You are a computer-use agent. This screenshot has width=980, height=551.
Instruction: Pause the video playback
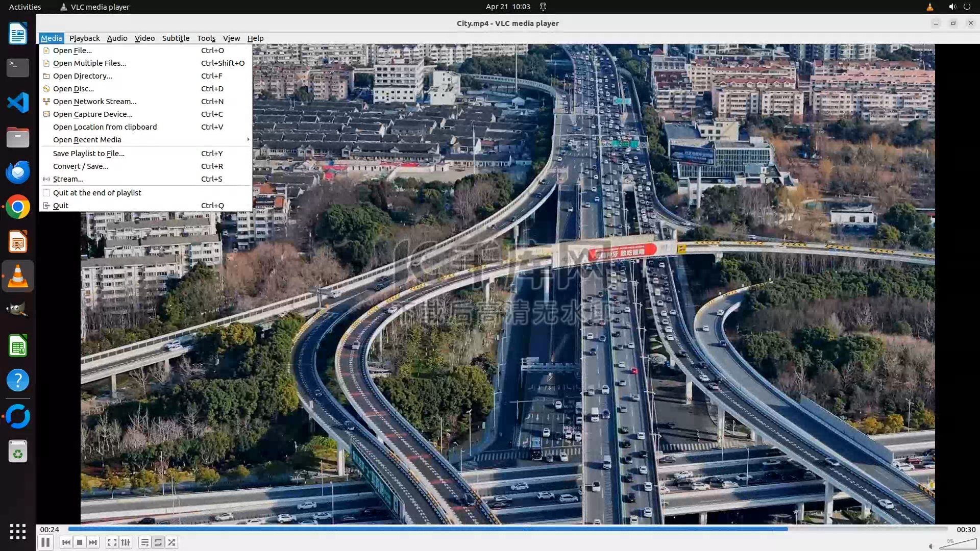coord(45,542)
